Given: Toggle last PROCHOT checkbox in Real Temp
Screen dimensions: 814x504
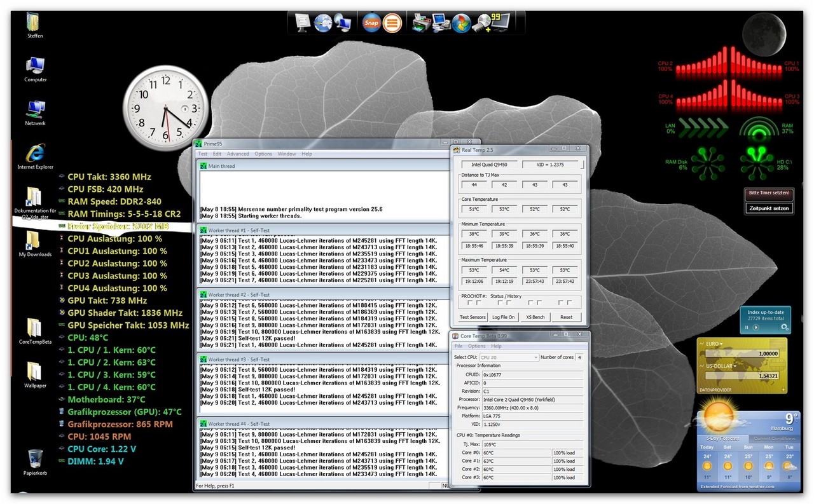Looking at the screenshot, I should tap(570, 303).
